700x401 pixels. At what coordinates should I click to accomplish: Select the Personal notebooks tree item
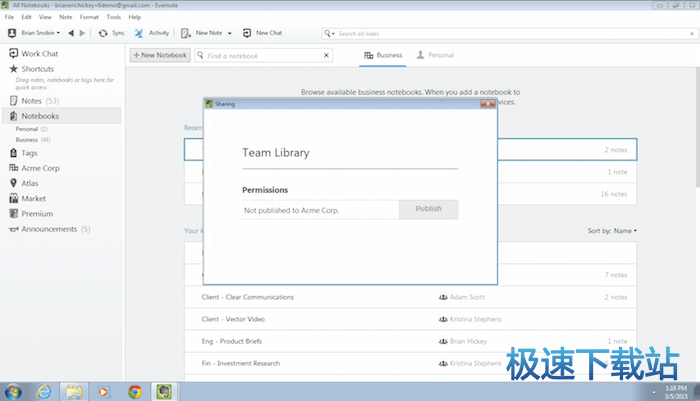(31, 129)
